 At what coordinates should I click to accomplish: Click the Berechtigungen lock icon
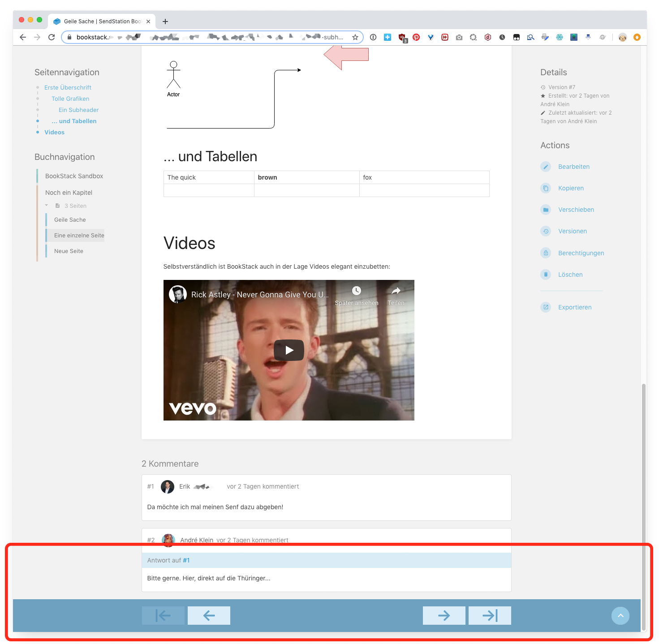pyautogui.click(x=546, y=253)
